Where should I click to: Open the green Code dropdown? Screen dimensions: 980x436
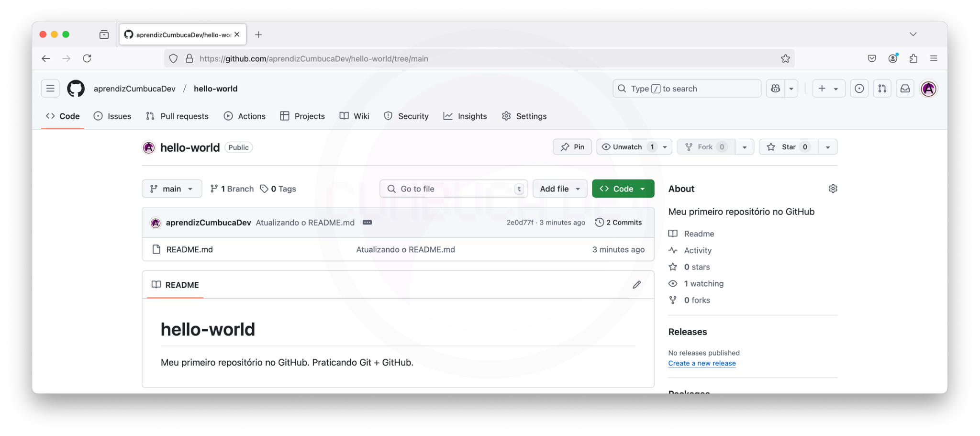623,189
